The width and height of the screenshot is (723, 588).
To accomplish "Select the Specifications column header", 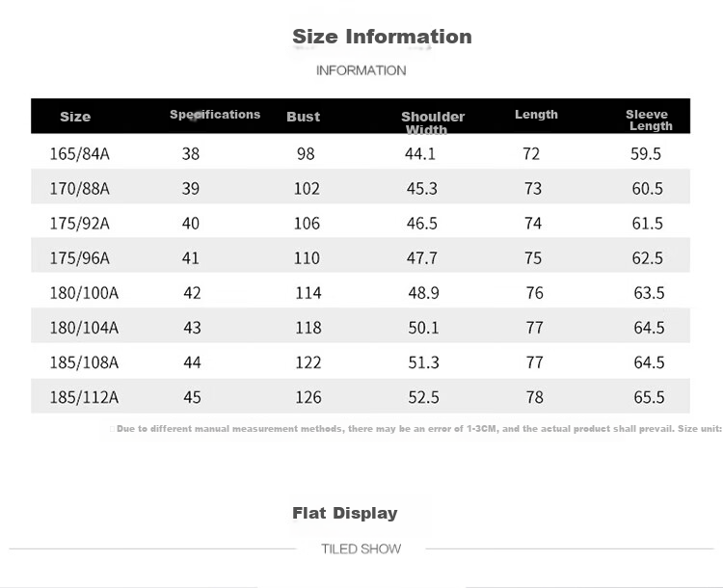I will (215, 115).
